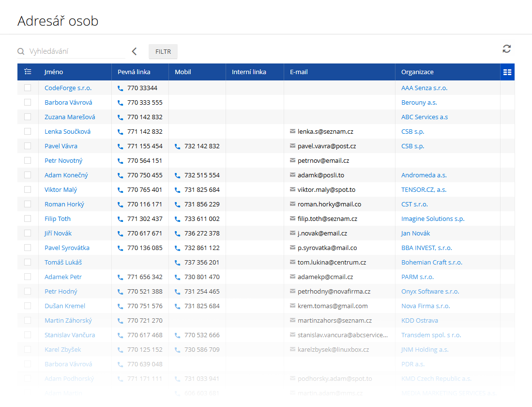Click the search magnifier icon

[x=21, y=51]
